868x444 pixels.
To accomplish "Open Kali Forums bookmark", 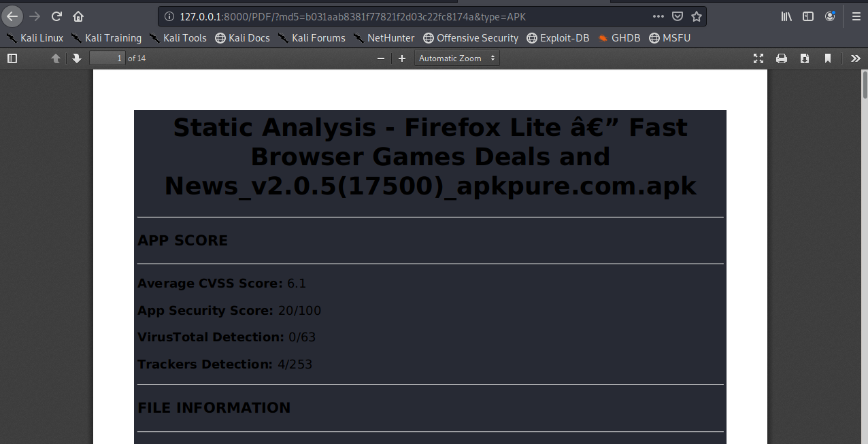I will point(311,38).
